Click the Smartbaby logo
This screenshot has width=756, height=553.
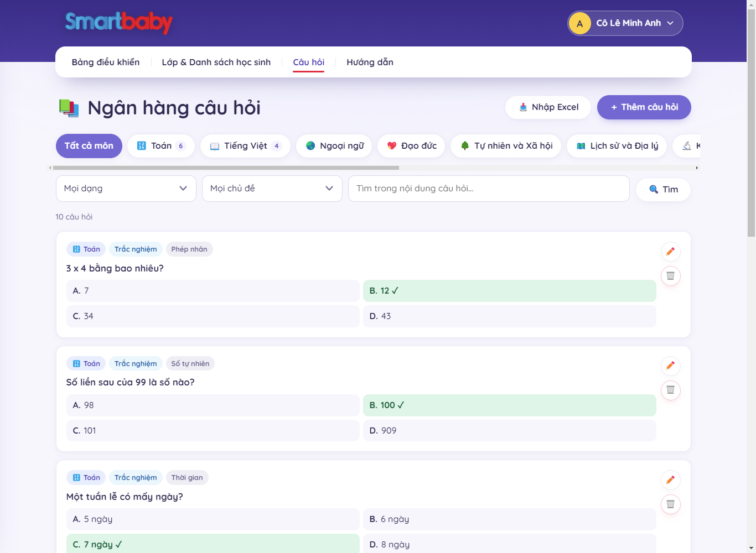pos(119,23)
